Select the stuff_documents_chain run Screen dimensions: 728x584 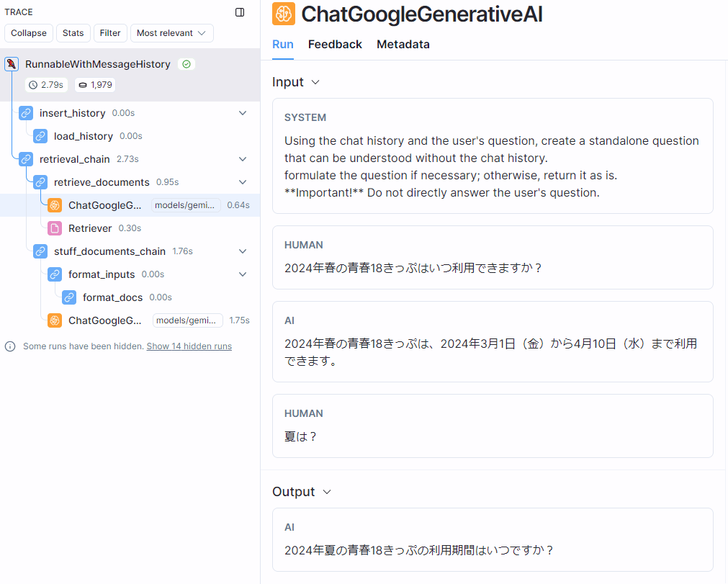click(130, 251)
